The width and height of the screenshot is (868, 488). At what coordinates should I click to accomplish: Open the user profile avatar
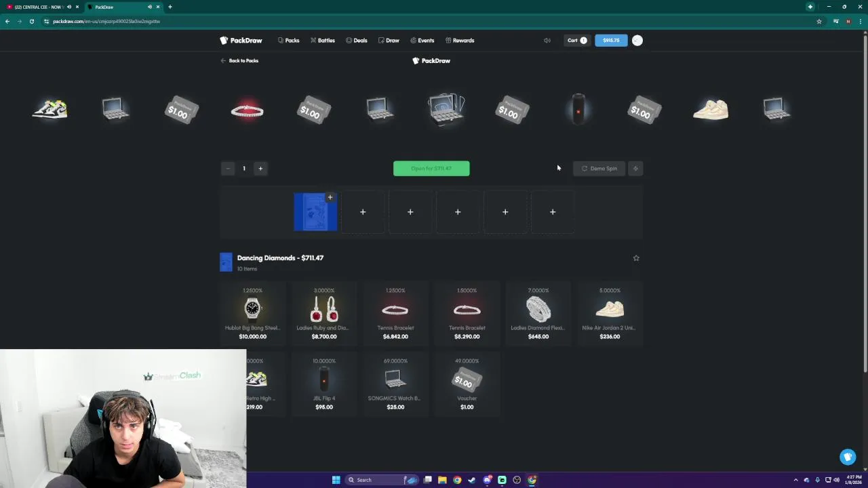pos(637,41)
